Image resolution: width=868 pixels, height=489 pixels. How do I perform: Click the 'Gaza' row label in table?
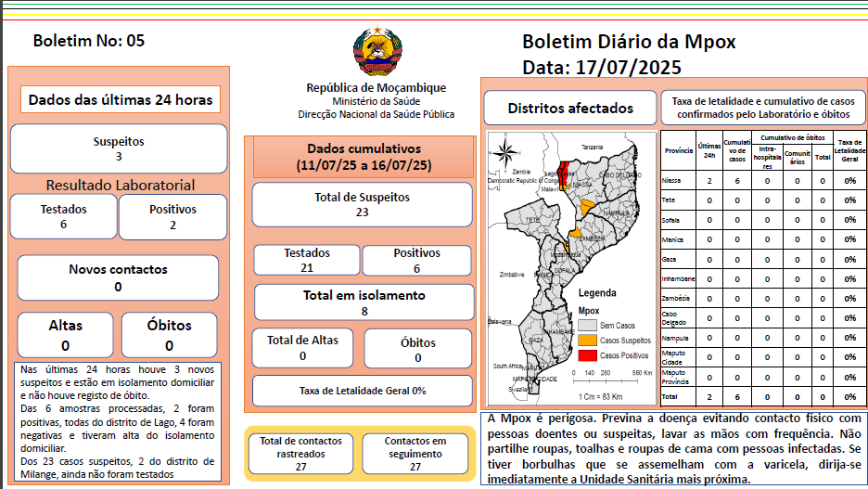(x=669, y=259)
